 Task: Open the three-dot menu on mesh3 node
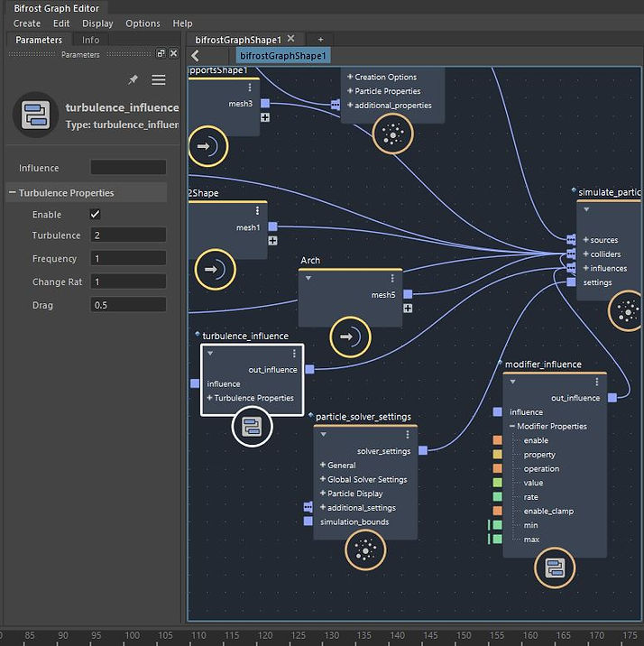pos(250,88)
